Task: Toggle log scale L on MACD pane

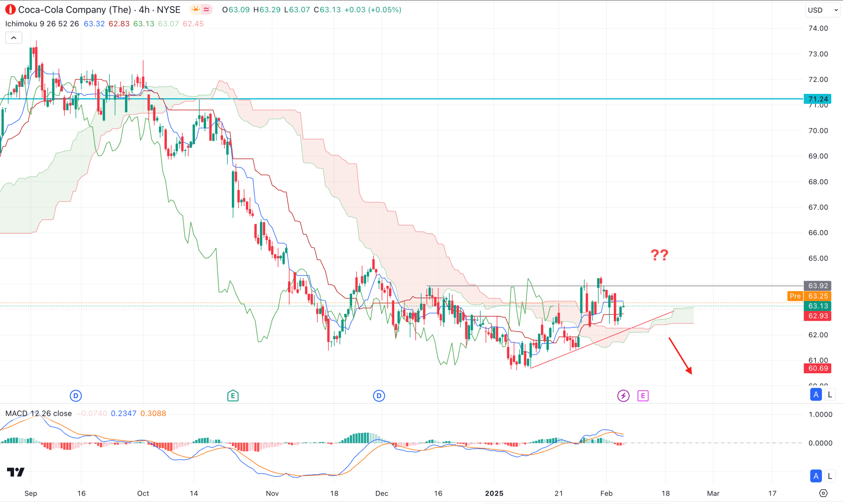Action: pyautogui.click(x=829, y=476)
